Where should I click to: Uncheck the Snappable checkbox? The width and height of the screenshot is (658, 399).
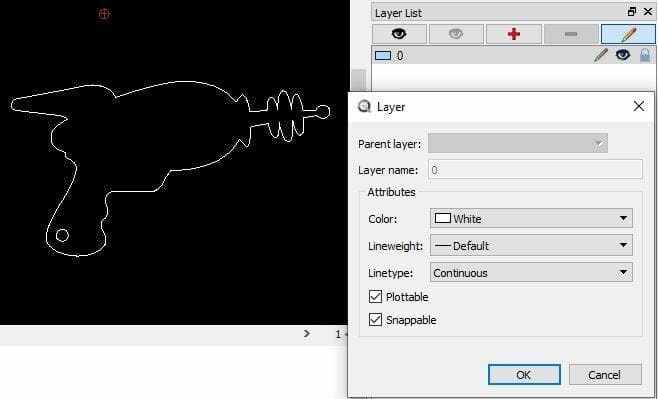point(375,320)
